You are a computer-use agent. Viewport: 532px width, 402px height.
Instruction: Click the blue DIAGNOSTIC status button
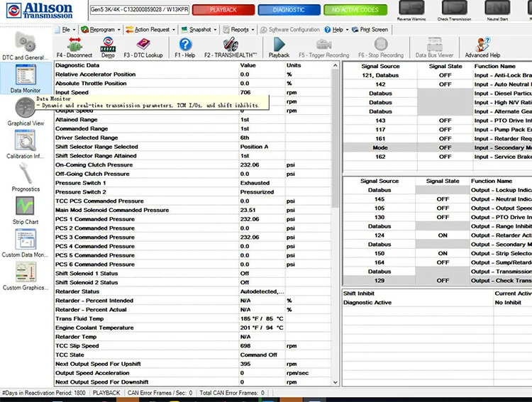[x=289, y=10]
